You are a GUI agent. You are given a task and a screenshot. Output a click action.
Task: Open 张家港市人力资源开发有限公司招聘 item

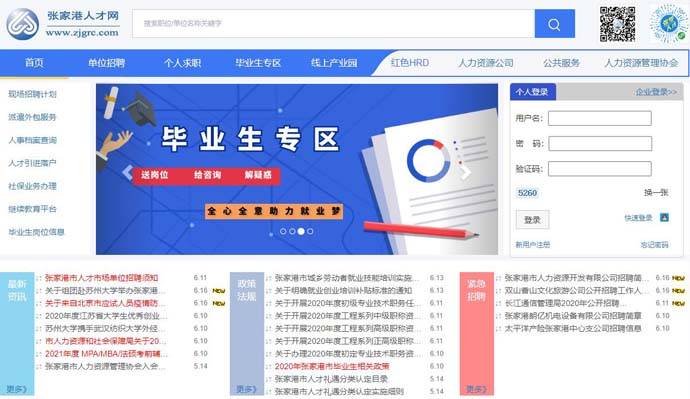576,278
